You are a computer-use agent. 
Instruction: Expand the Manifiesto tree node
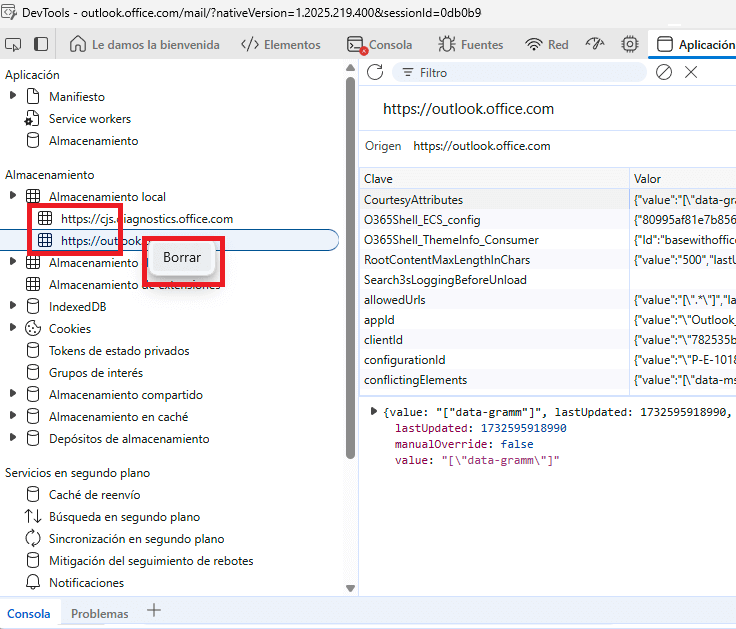(x=13, y=96)
